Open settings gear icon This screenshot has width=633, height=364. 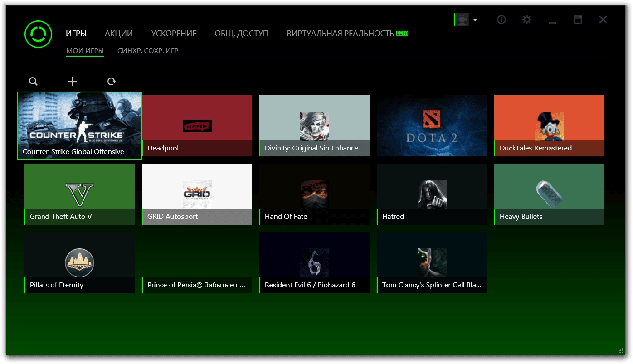526,19
